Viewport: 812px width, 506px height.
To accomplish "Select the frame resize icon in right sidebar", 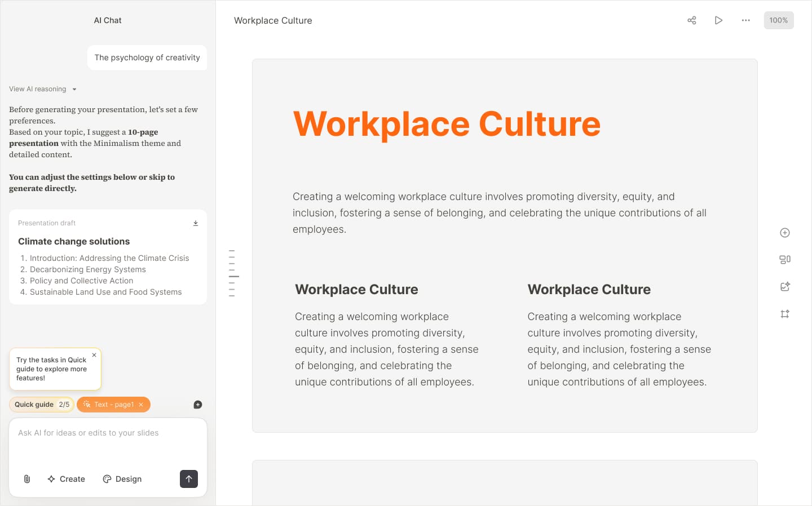I will tap(784, 314).
